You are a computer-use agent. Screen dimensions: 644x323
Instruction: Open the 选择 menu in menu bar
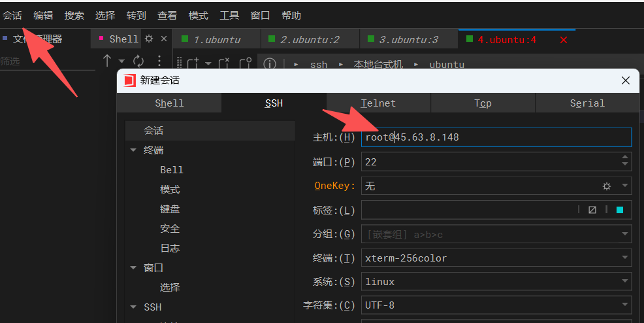click(105, 16)
